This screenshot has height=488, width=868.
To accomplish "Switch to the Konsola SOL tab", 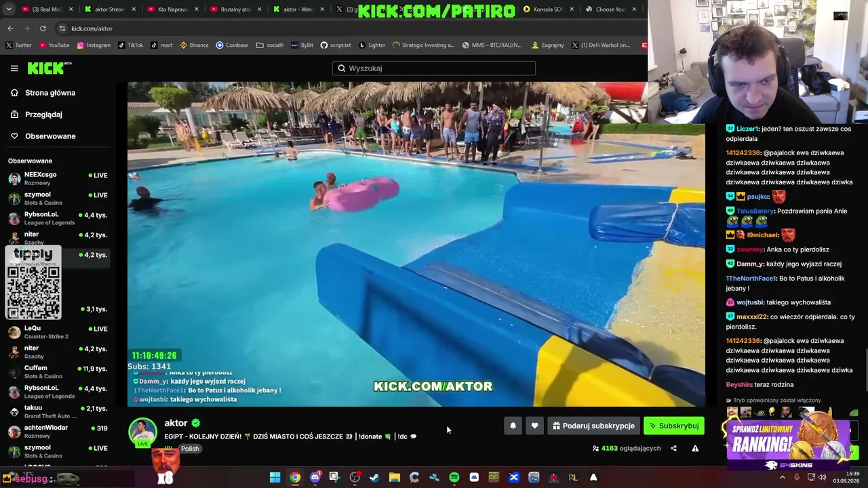I will (x=548, y=9).
